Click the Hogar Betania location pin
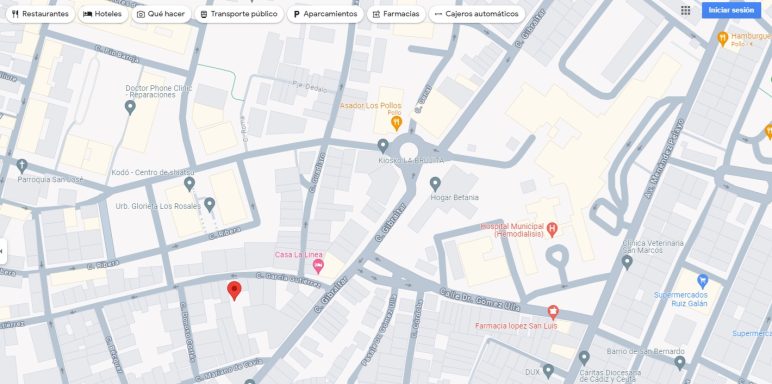772x384 pixels. pos(435,184)
